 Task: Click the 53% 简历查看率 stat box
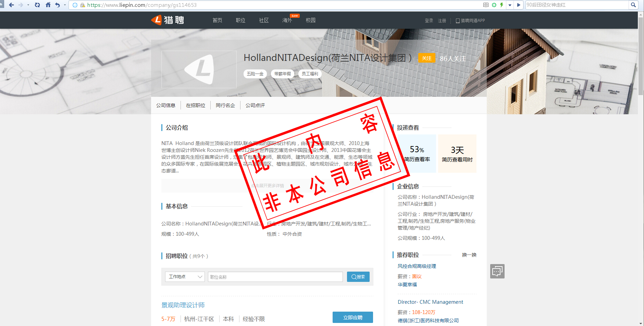417,154
